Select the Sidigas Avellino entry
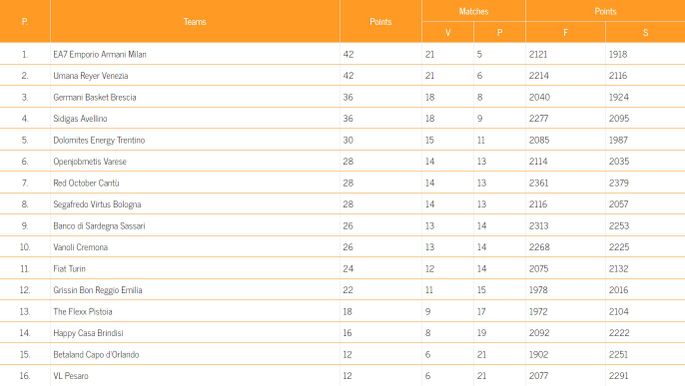Image resolution: width=685 pixels, height=386 pixels. [x=80, y=118]
